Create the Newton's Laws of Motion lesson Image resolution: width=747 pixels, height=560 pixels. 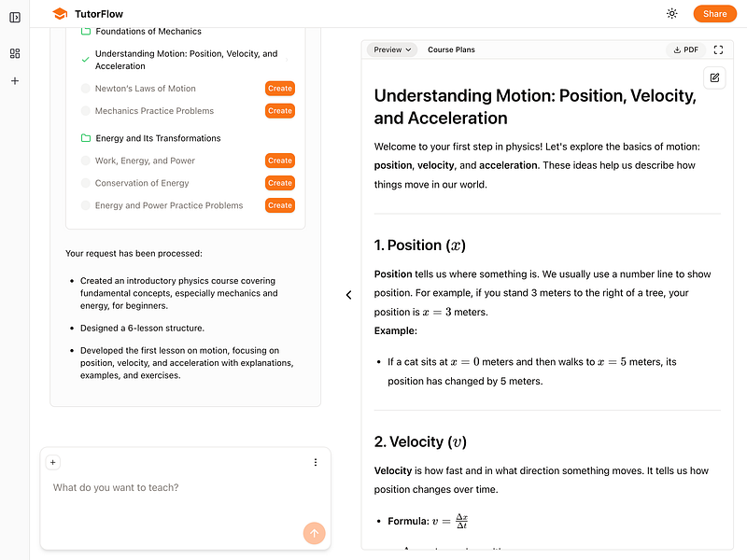click(x=279, y=88)
